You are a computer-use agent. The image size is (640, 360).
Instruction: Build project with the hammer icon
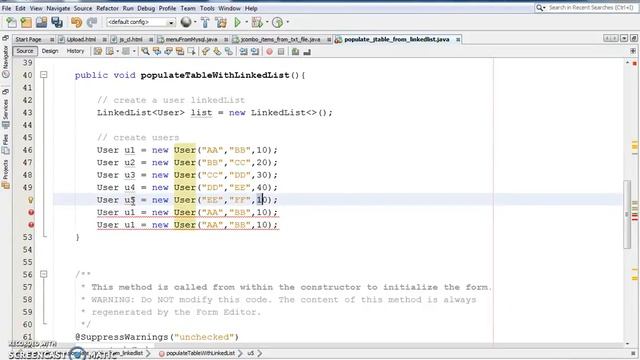[x=205, y=22]
